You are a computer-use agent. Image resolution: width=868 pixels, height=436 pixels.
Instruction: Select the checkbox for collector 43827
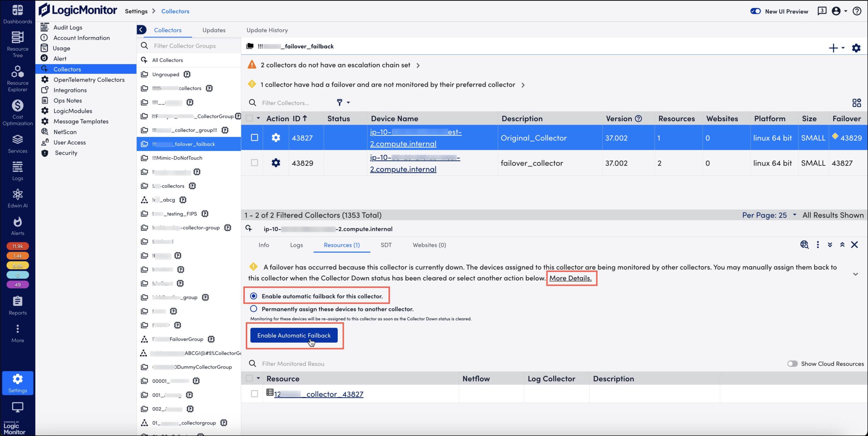tap(254, 138)
